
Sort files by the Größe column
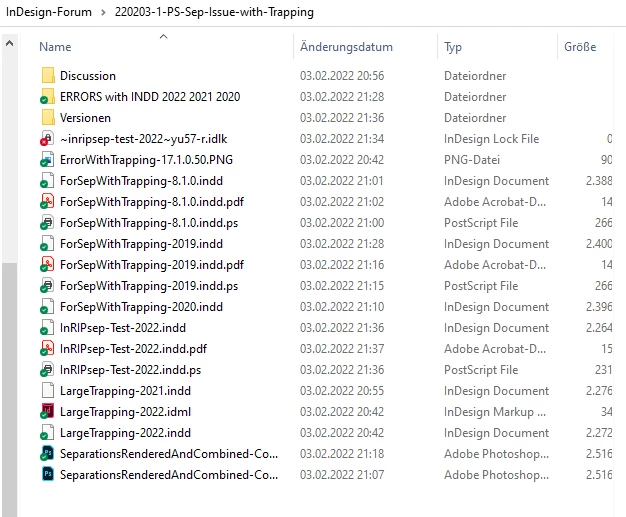pyautogui.click(x=580, y=47)
